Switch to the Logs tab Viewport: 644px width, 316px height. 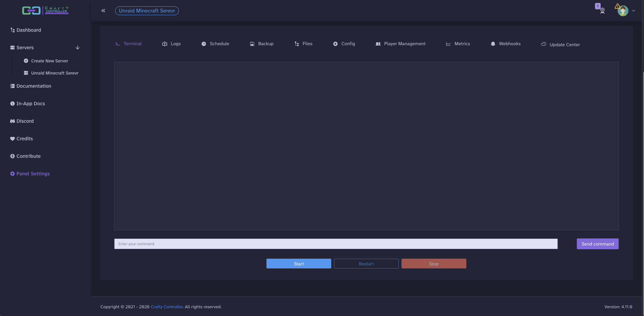(172, 44)
